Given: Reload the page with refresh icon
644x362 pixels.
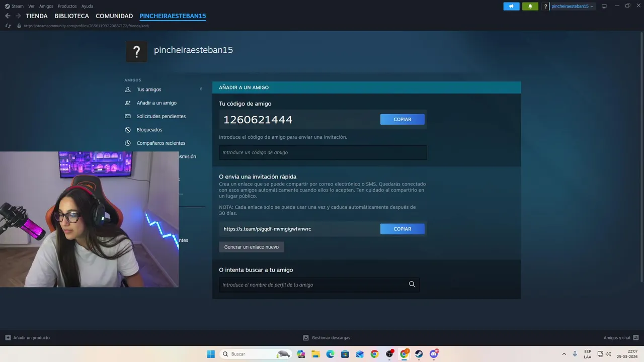Looking at the screenshot, I should (x=8, y=26).
